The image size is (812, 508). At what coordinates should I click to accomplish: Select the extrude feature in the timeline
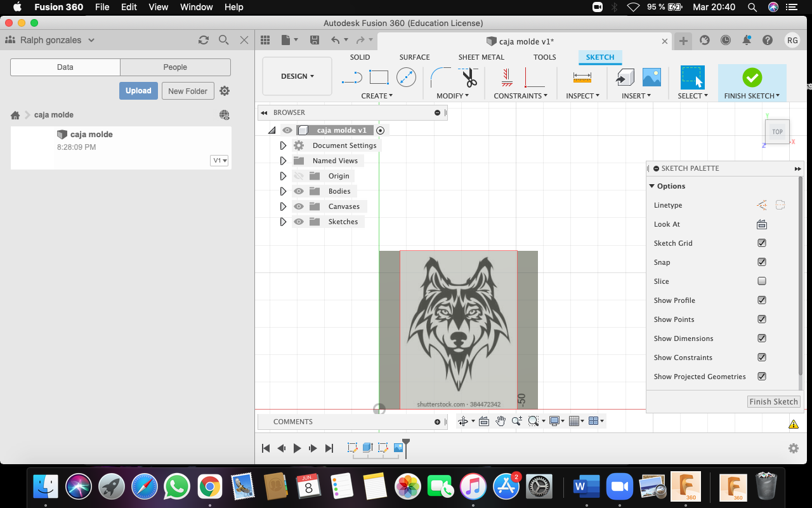(x=367, y=448)
